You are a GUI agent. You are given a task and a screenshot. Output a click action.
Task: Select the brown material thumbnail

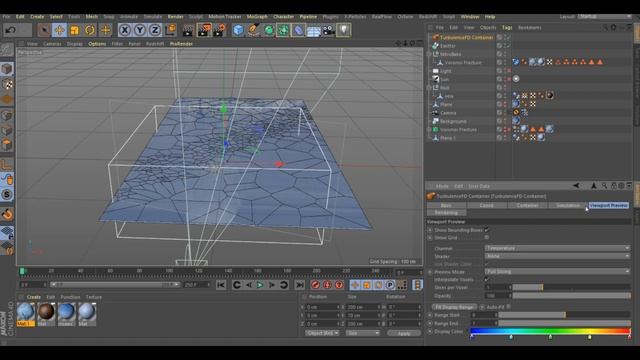(46, 312)
